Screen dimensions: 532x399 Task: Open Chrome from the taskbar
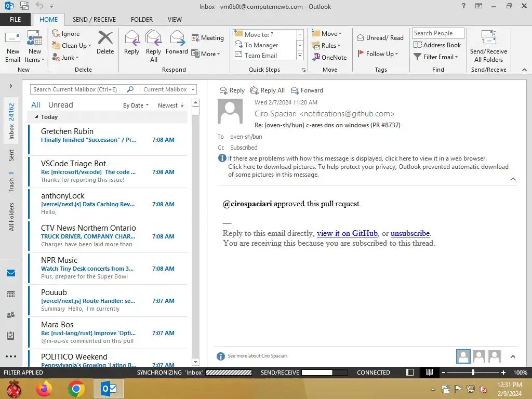pos(76,389)
